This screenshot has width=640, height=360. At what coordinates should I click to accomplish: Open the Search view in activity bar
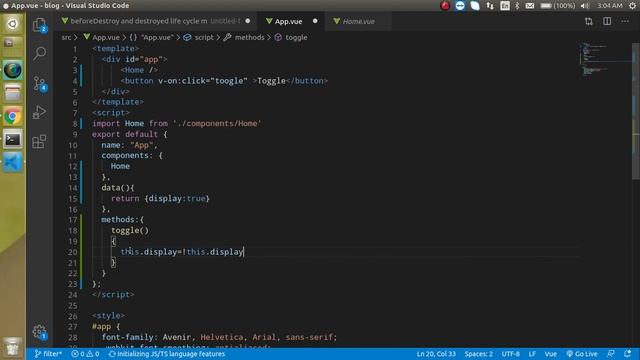(x=40, y=53)
